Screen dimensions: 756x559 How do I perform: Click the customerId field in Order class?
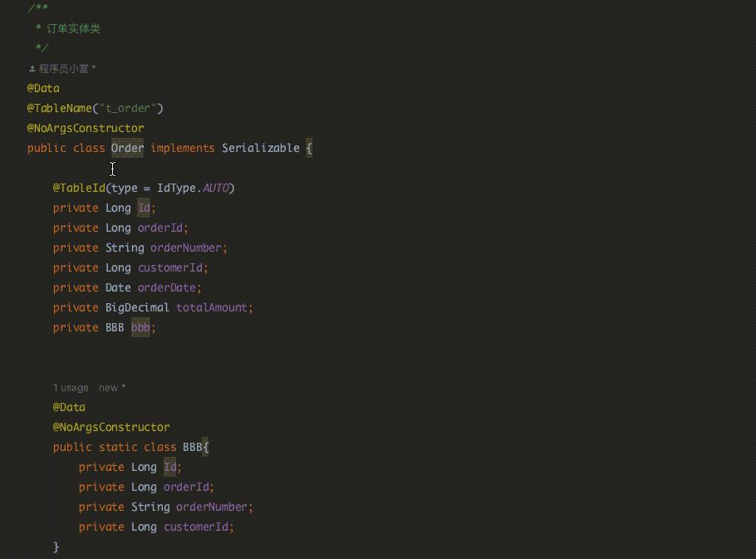point(170,268)
